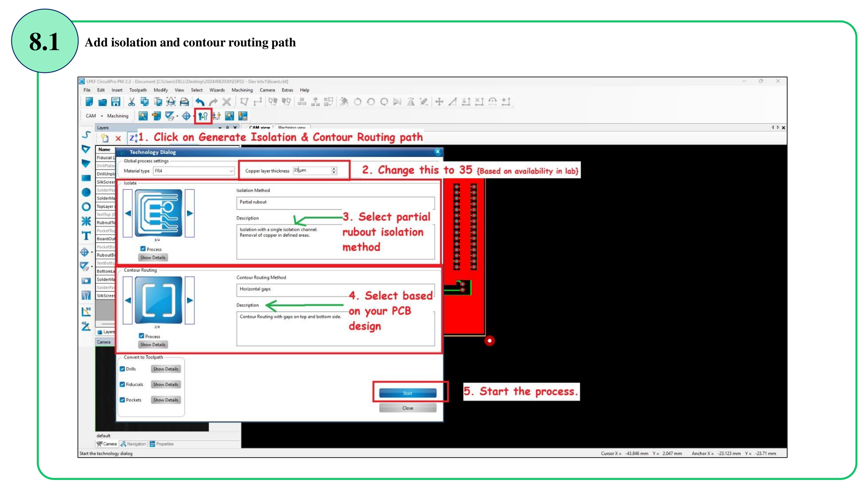Click the Open folder toolbar icon
This screenshot has height=488, width=868.
pyautogui.click(x=102, y=102)
